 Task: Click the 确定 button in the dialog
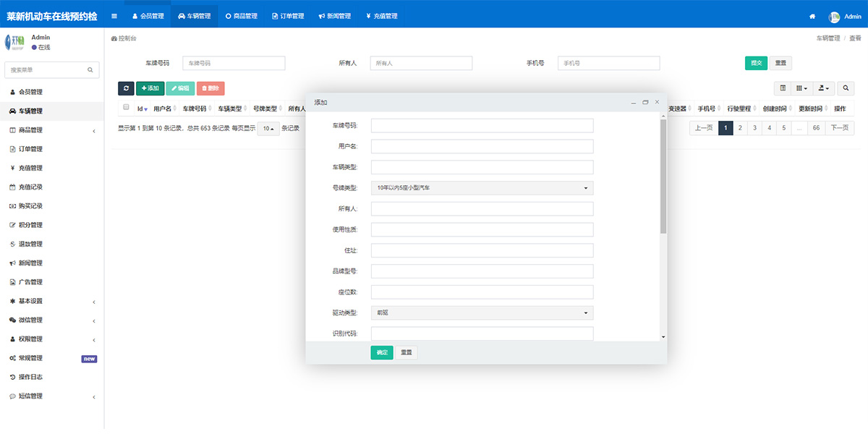(382, 352)
